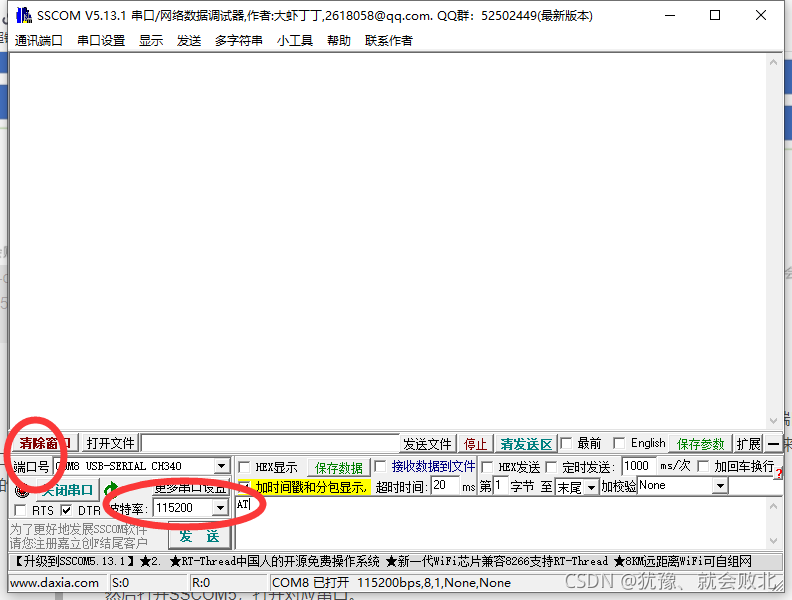Toggle the 定时发送 checkbox
Image resolution: width=792 pixels, height=600 pixels.
click(551, 467)
